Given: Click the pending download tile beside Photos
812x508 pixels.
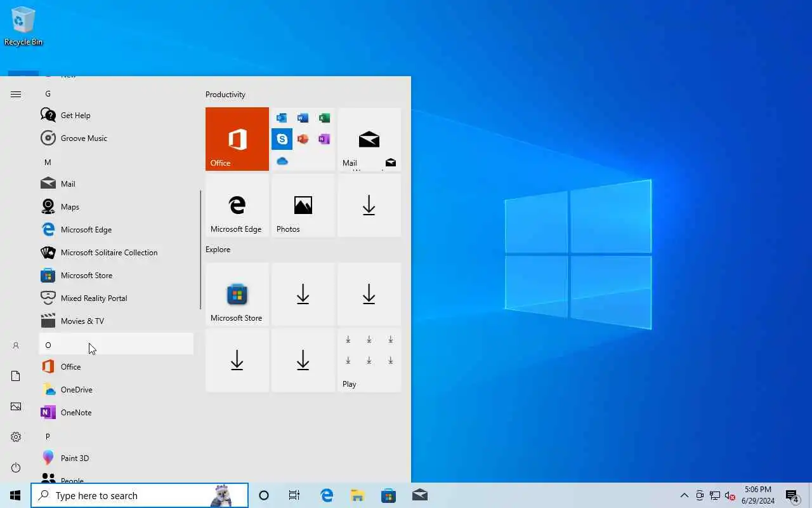Looking at the screenshot, I should (369, 205).
